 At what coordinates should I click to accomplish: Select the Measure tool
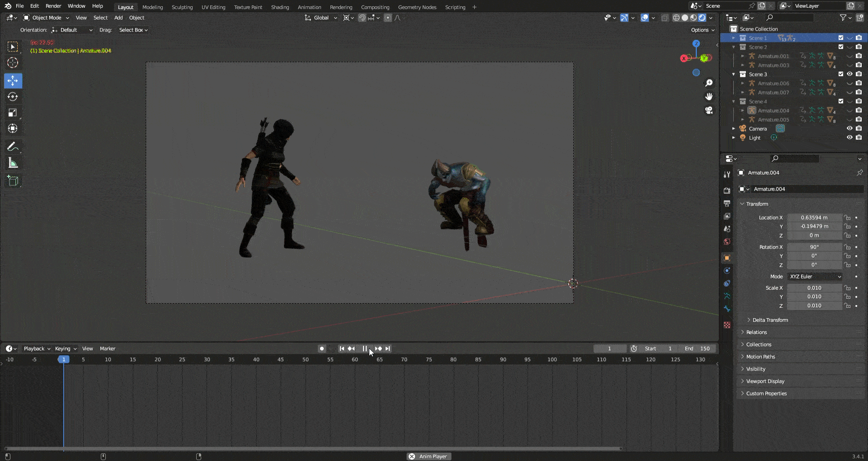(x=13, y=163)
